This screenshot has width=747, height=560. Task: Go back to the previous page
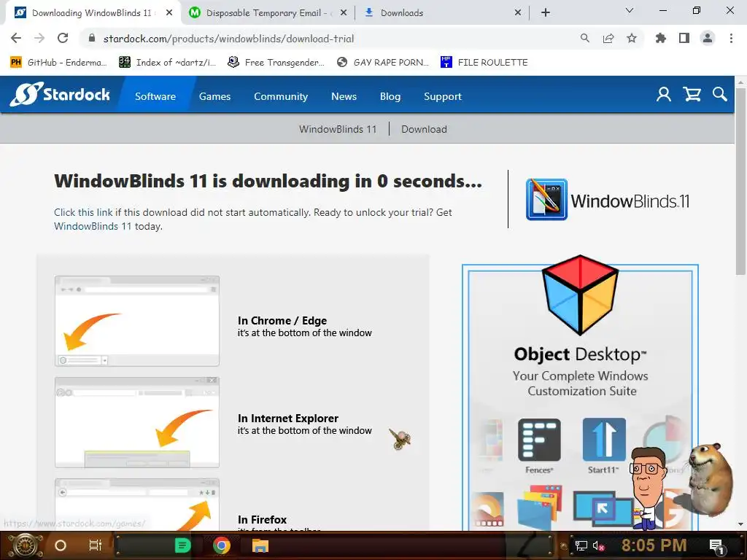(16, 38)
